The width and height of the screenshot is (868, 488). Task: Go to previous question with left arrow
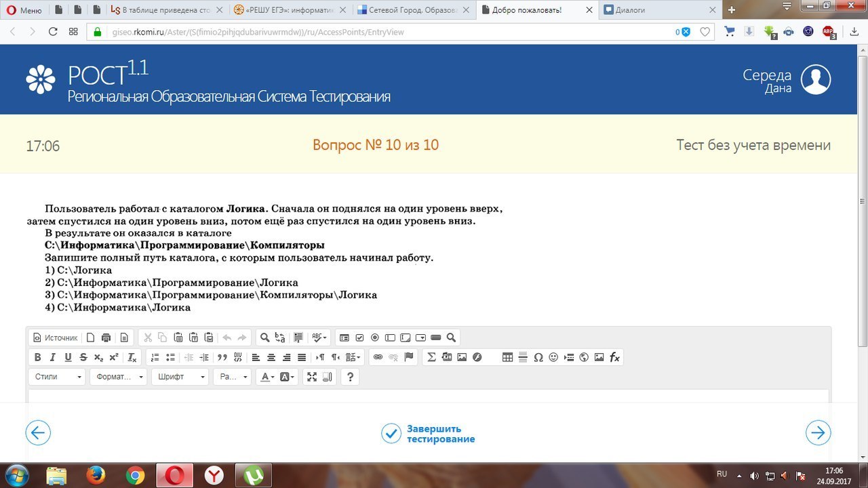(x=38, y=432)
